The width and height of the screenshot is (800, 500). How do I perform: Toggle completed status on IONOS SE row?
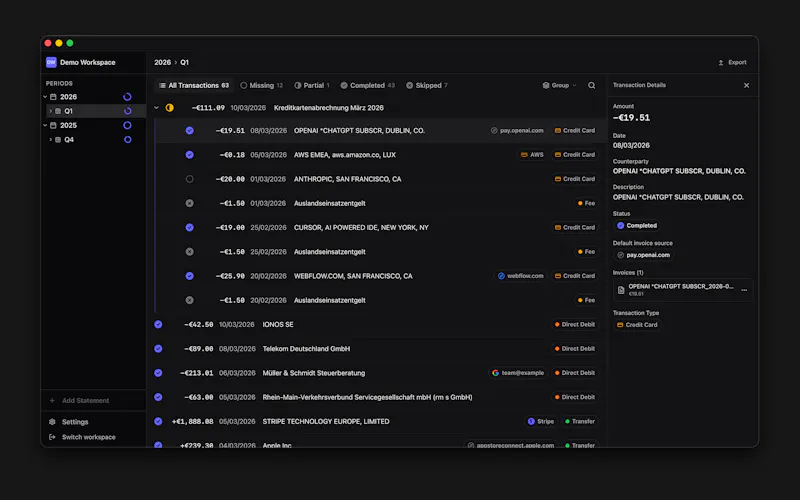(x=158, y=324)
